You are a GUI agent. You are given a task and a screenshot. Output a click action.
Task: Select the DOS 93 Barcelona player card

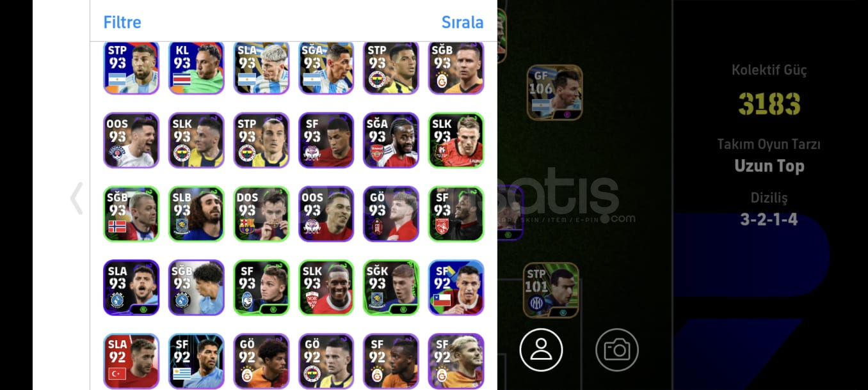point(261,214)
